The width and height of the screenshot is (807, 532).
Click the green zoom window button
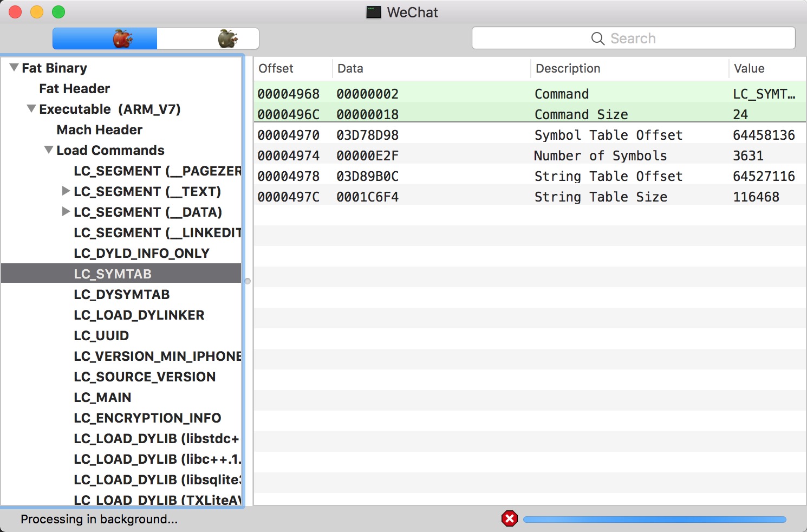(58, 12)
